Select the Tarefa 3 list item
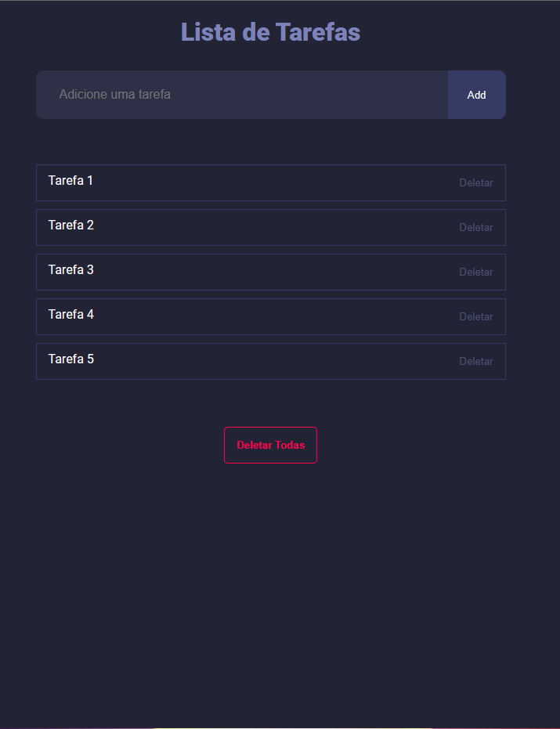Viewport: 560px width, 729px height. 270,271
